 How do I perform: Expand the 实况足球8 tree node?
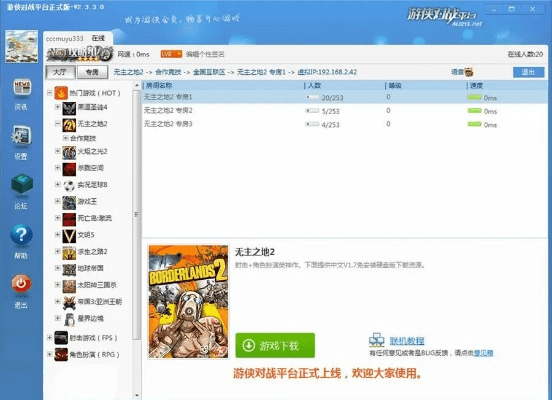point(57,184)
